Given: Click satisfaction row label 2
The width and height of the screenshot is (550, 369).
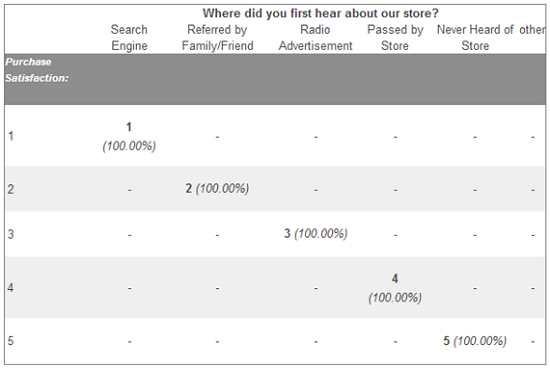Looking at the screenshot, I should (x=11, y=189).
